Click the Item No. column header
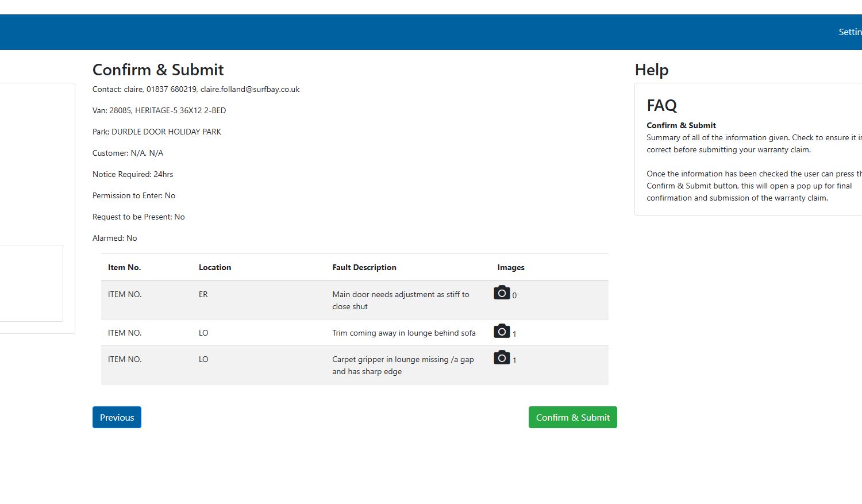 click(x=124, y=267)
